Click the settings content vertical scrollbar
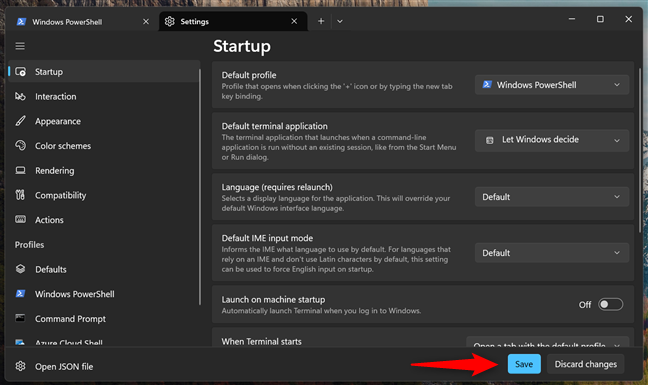Viewport: 648px width, 385px height. (x=640, y=151)
